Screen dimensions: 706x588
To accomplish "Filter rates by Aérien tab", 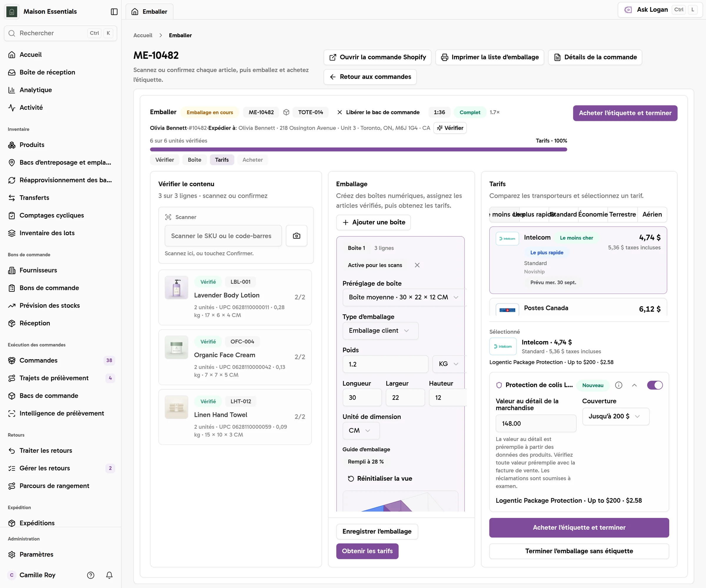I will (x=652, y=214).
